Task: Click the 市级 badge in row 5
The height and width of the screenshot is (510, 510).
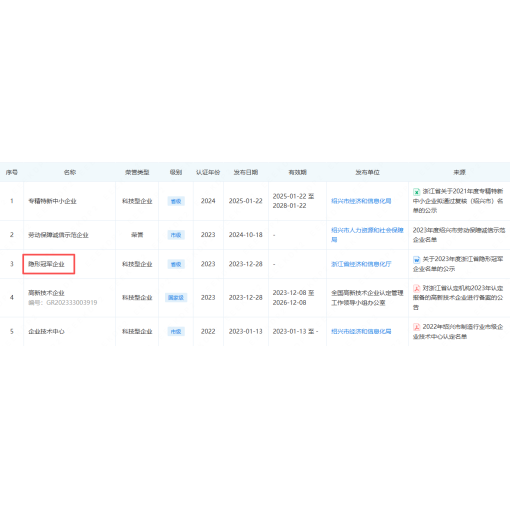Action: (x=176, y=331)
